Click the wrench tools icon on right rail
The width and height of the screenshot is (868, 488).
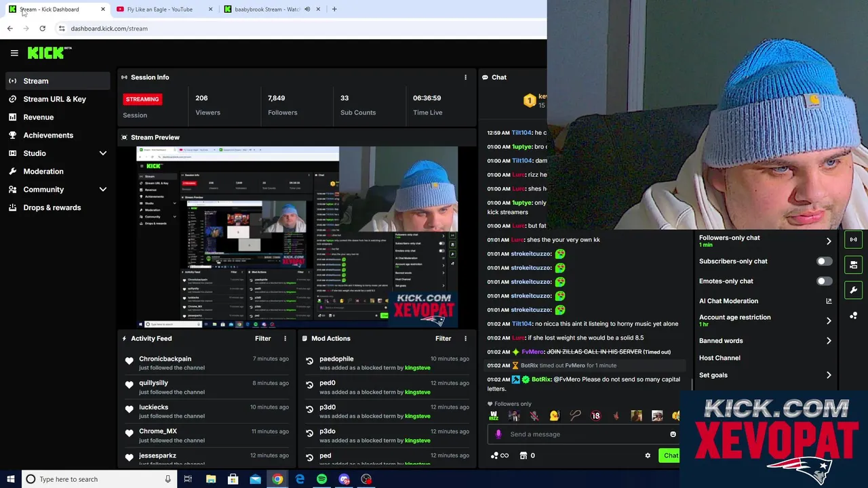[854, 290]
